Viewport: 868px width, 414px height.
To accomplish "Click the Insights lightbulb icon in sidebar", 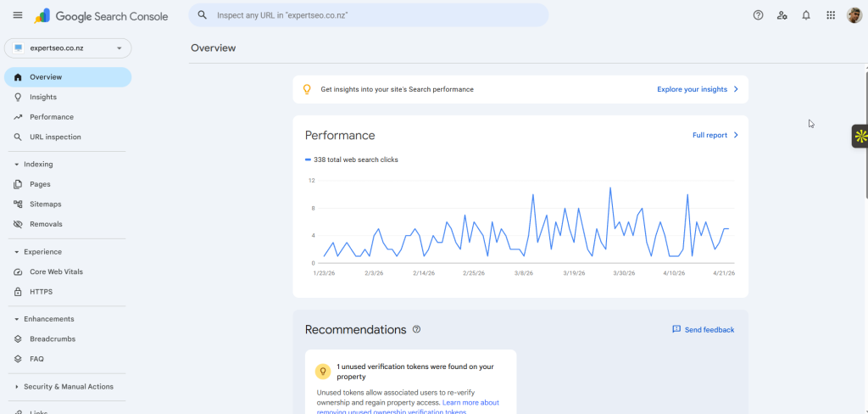I will coord(18,97).
